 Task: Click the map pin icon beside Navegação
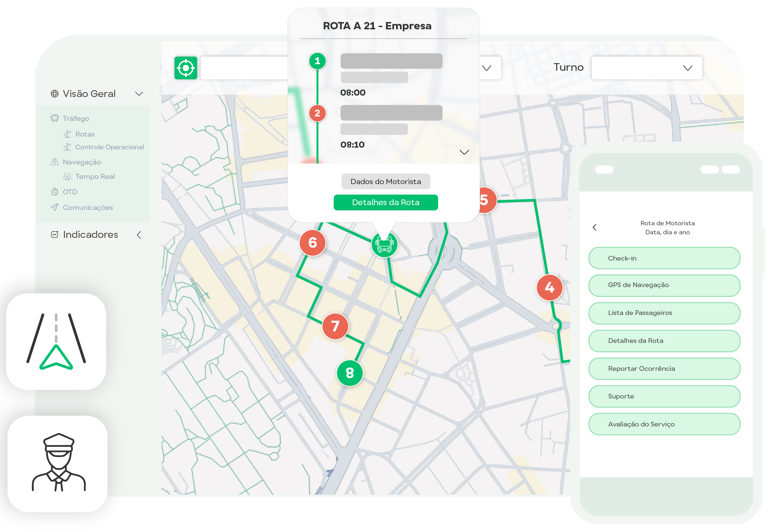pos(54,162)
